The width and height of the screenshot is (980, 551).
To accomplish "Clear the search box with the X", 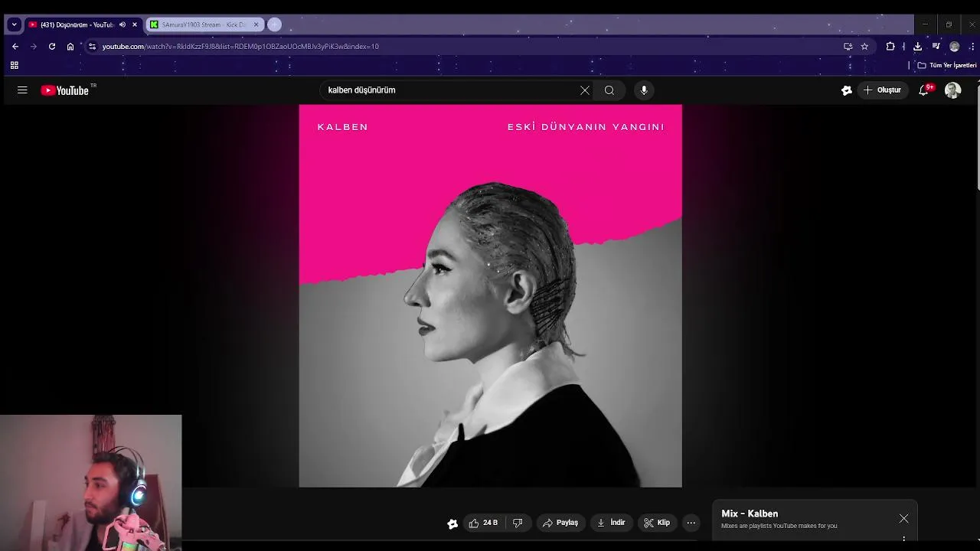I will coord(585,90).
